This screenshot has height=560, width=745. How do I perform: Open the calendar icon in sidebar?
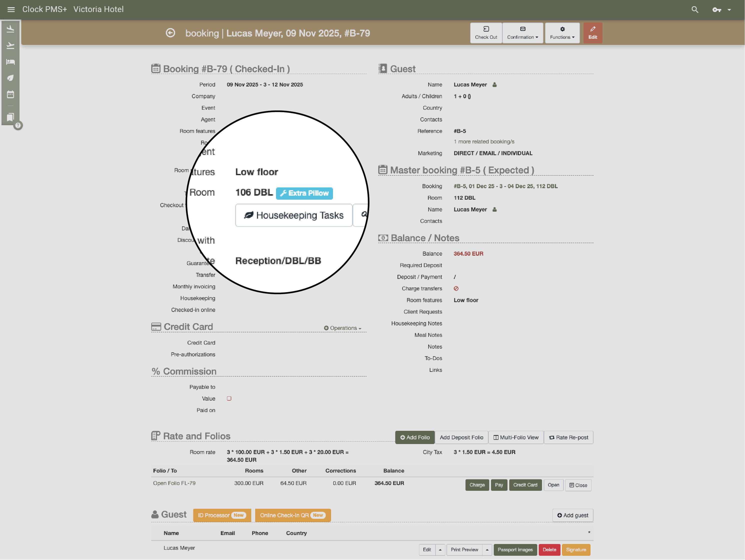(10, 94)
